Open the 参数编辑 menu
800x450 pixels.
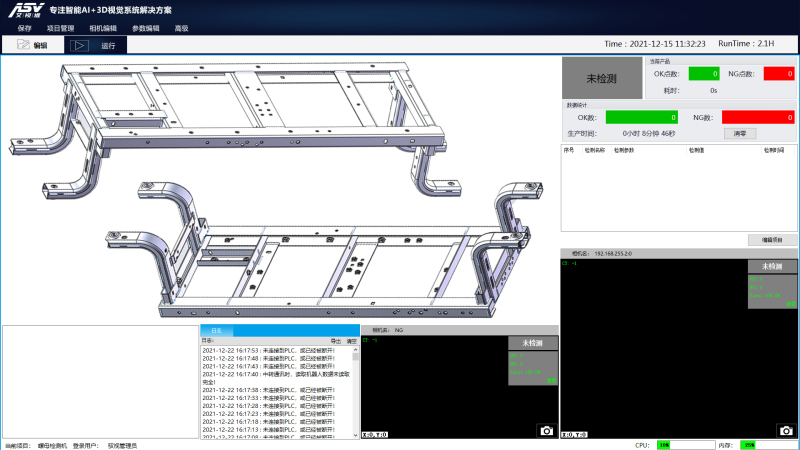146,28
